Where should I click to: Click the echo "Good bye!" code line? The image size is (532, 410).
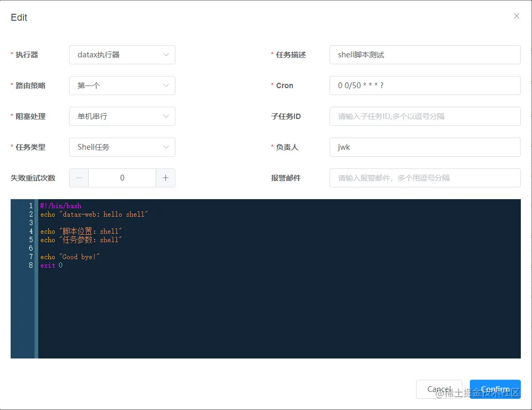point(70,257)
